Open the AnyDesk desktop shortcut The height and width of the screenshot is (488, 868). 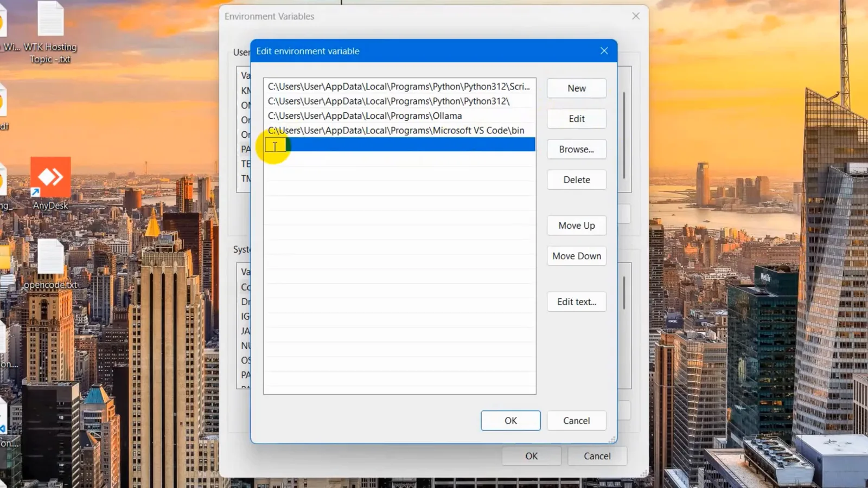coord(50,183)
